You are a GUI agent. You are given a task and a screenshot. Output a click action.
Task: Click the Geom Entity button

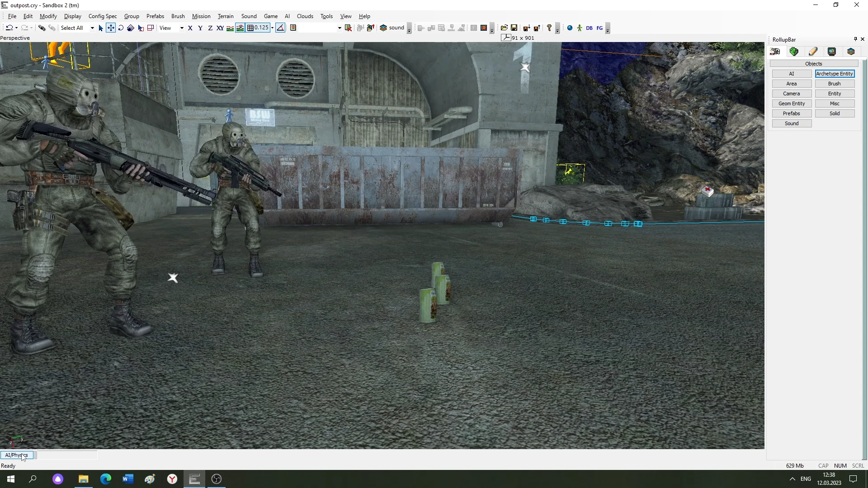coord(792,103)
